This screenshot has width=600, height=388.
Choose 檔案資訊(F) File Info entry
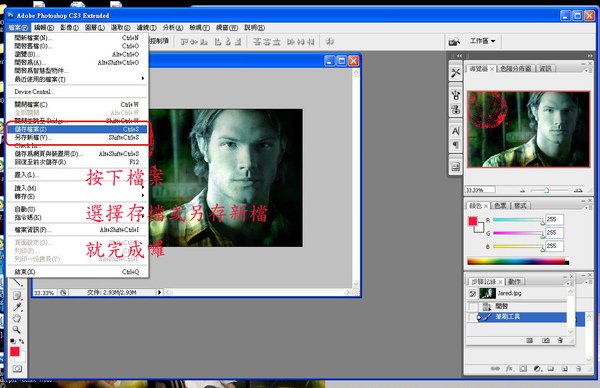(x=77, y=230)
